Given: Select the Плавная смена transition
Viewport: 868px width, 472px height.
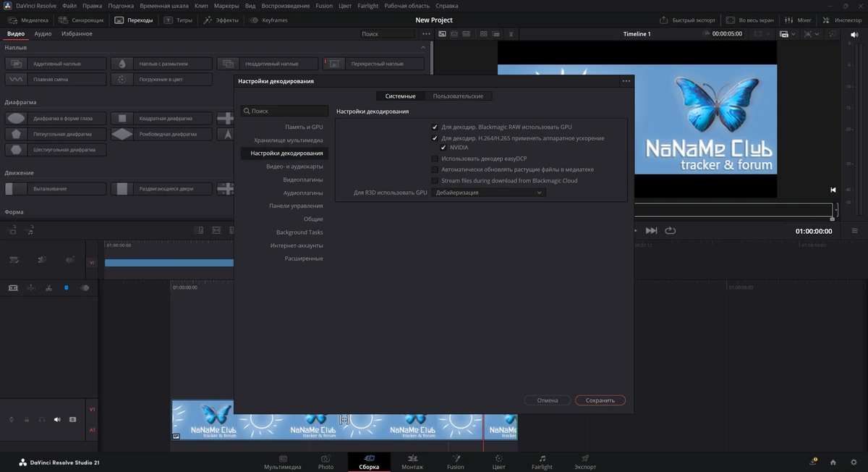Looking at the screenshot, I should coord(56,79).
